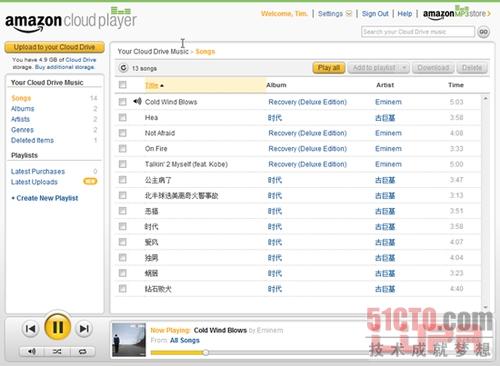The image size is (500, 366).
Task: Click the Search your Cloud Drive music field
Action: click(x=418, y=32)
